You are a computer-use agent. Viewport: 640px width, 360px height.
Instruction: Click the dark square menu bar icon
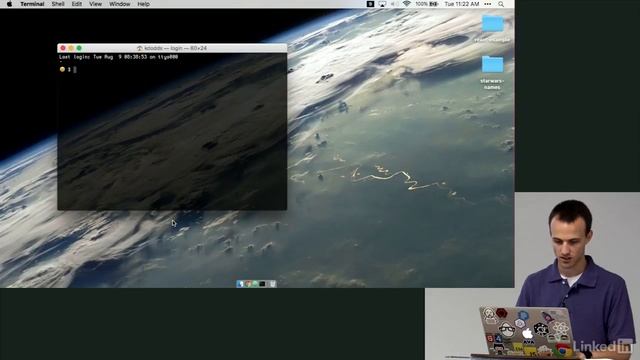pos(370,4)
